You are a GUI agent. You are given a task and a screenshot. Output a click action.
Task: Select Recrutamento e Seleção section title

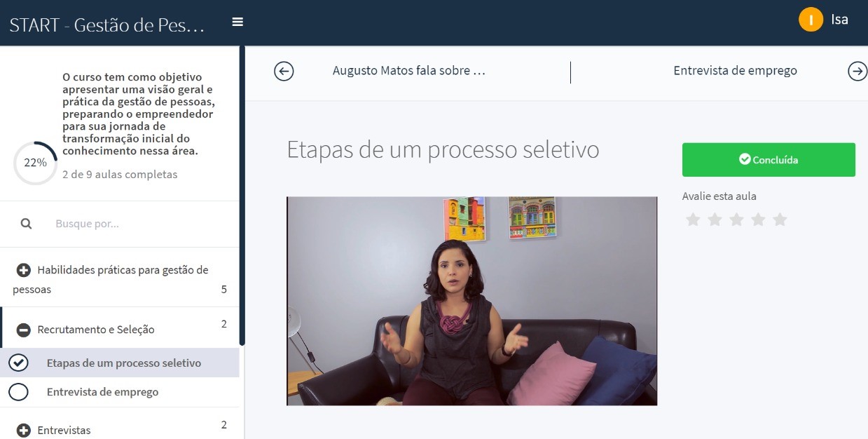point(96,330)
